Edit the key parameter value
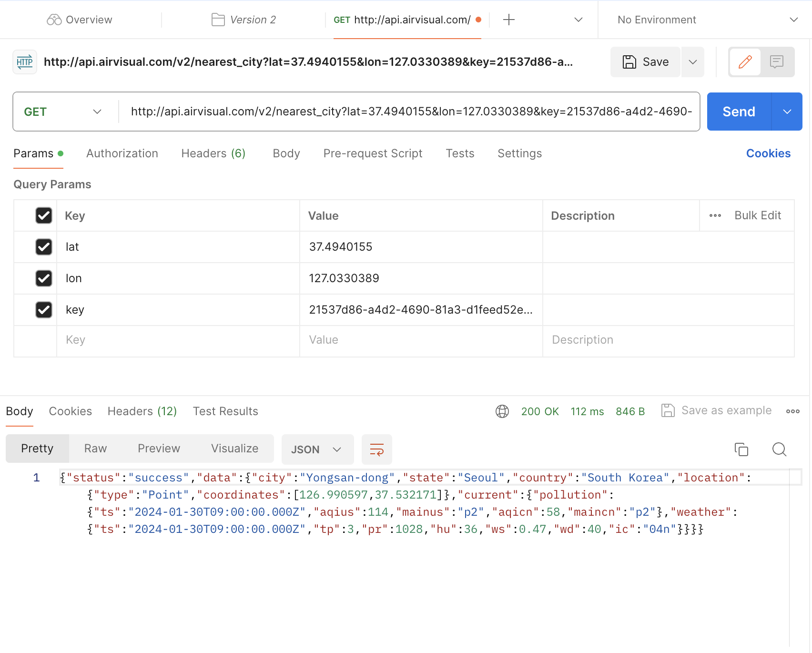 (421, 310)
